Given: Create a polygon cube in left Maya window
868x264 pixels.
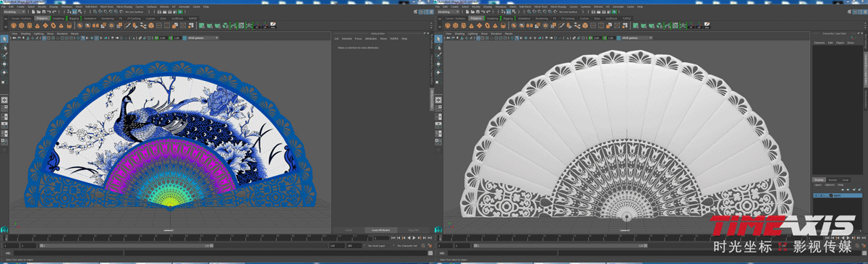Looking at the screenshot, I should (x=22, y=25).
